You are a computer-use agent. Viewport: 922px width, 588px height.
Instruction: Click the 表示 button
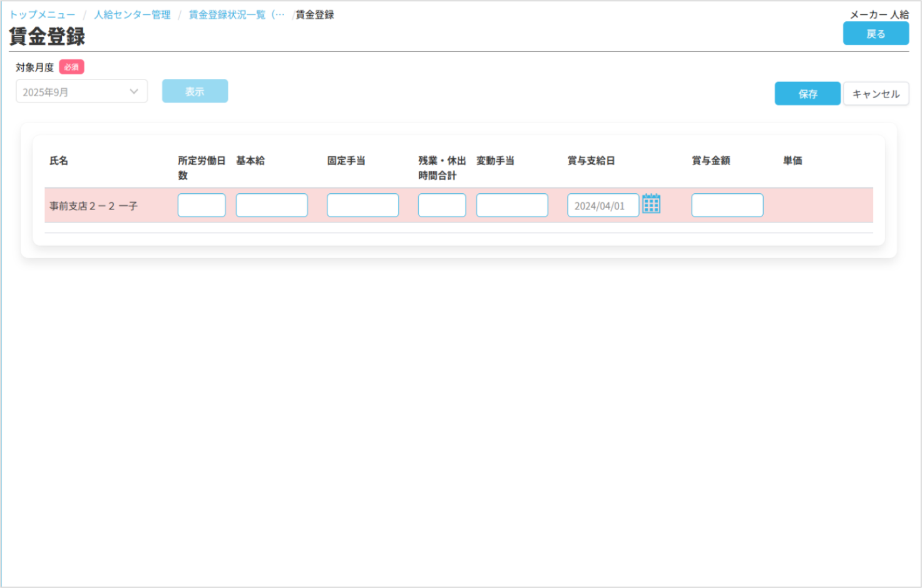(x=195, y=91)
